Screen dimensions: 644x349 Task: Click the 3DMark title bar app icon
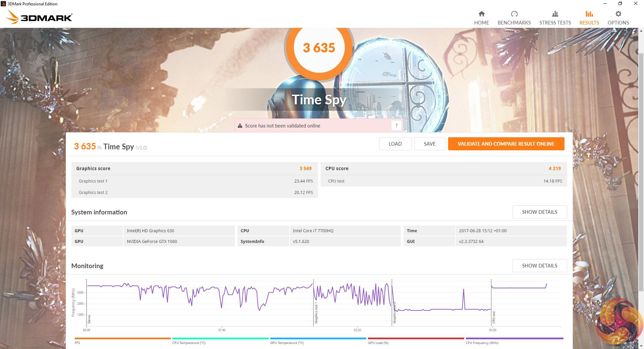pos(3,4)
